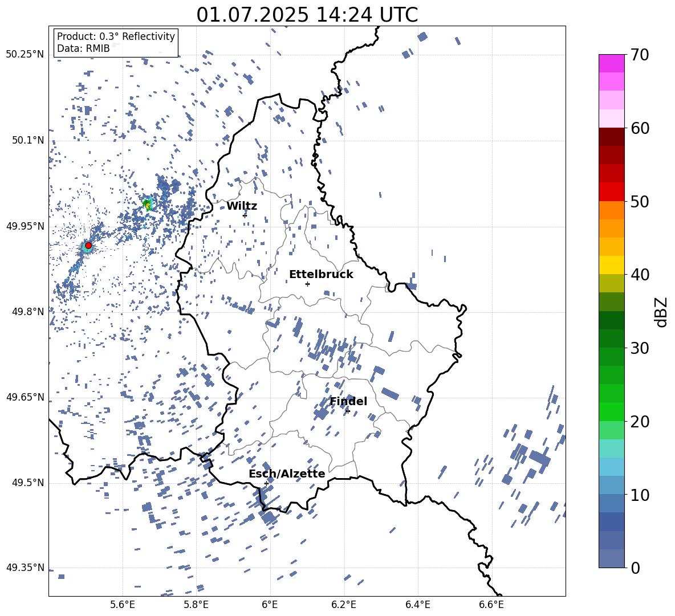Click the 50 tick label on colorbar

tap(640, 202)
